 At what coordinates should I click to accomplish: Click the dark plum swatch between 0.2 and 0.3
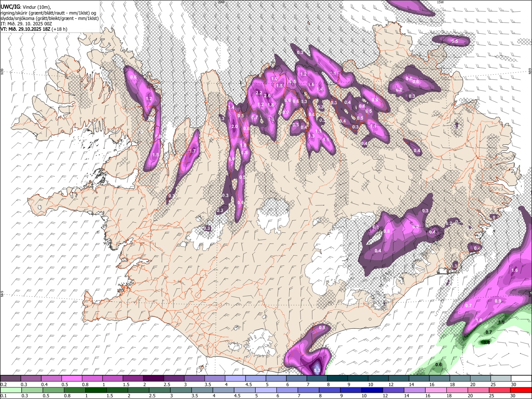pyautogui.click(x=10, y=379)
